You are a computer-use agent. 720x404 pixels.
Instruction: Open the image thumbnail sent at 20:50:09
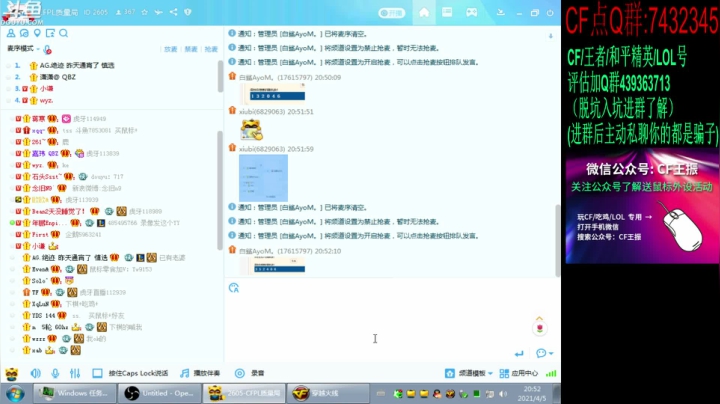pos(275,93)
